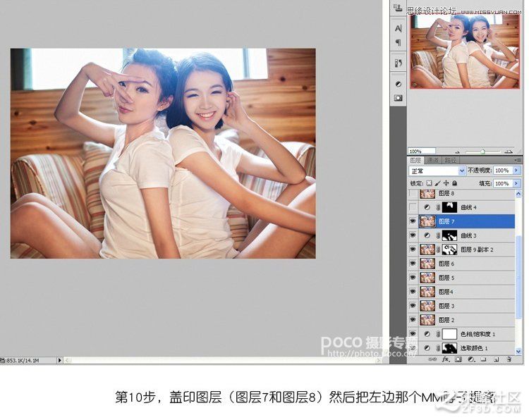
Task: Open the Paragraph panel icon
Action: pos(398,42)
